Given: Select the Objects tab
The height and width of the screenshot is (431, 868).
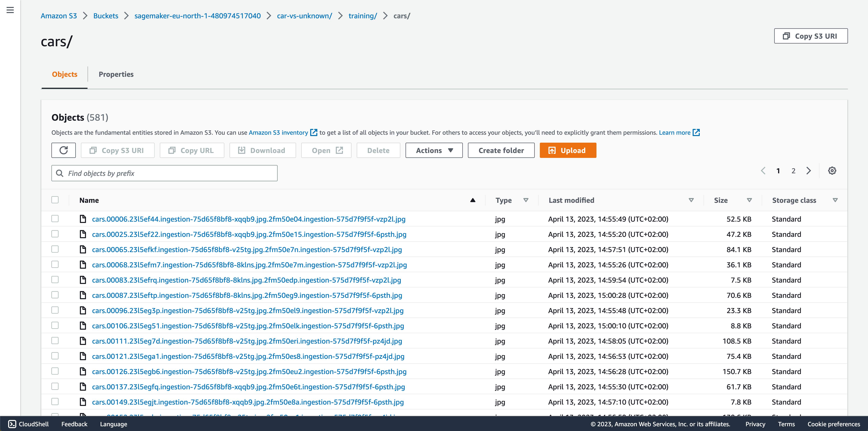Looking at the screenshot, I should coord(64,74).
